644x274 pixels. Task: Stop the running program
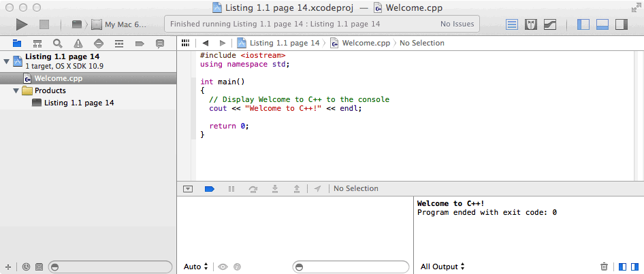(x=44, y=24)
